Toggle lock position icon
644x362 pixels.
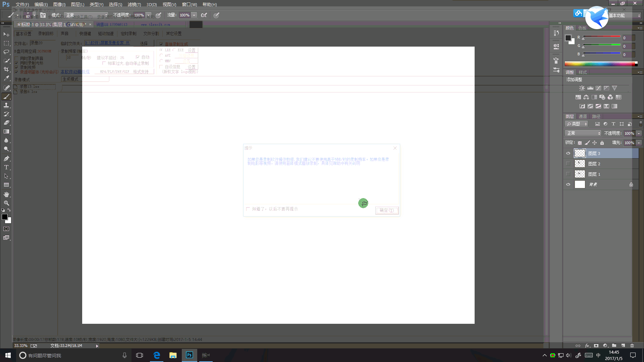click(x=595, y=143)
